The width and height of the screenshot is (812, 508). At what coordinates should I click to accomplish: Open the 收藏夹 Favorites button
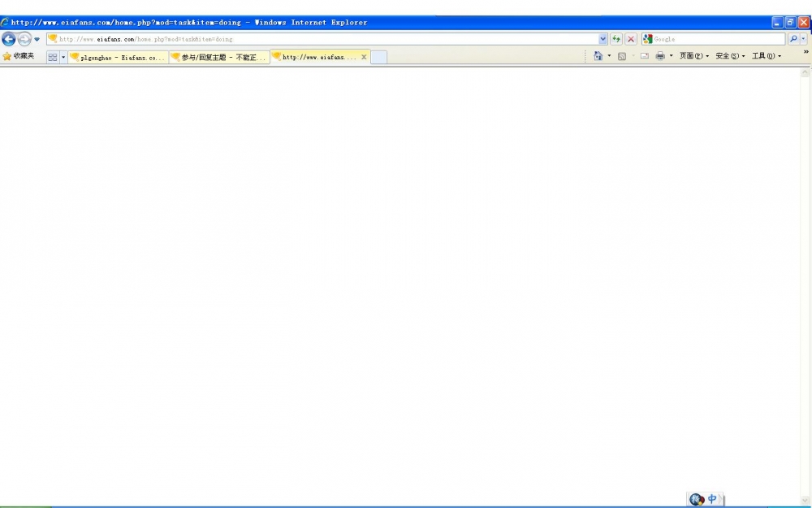pos(19,56)
